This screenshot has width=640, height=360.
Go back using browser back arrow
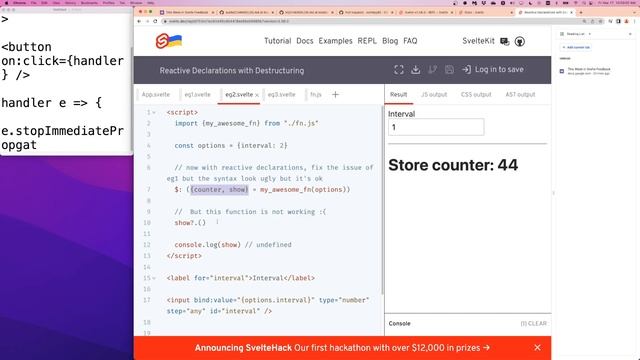point(139,21)
